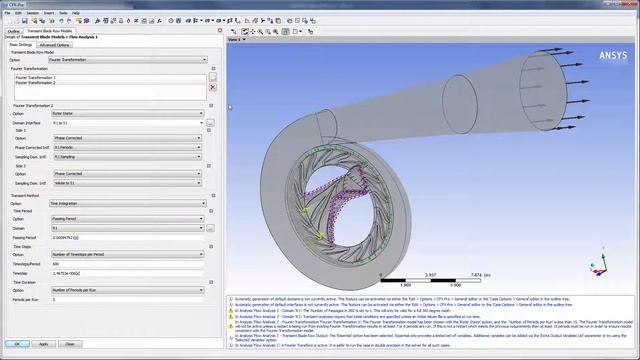640x360 pixels.
Task: Open the Domain Interface R1 to S1 dropdown
Action: (128, 123)
